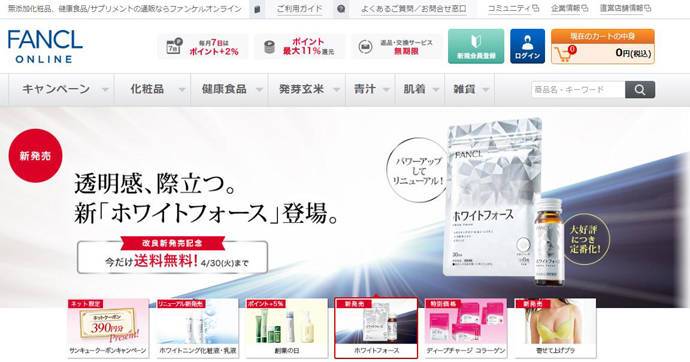This screenshot has width=690, height=362.
Task: Click the よくあるご質問/お問合せ窓口 link
Action: [x=413, y=8]
